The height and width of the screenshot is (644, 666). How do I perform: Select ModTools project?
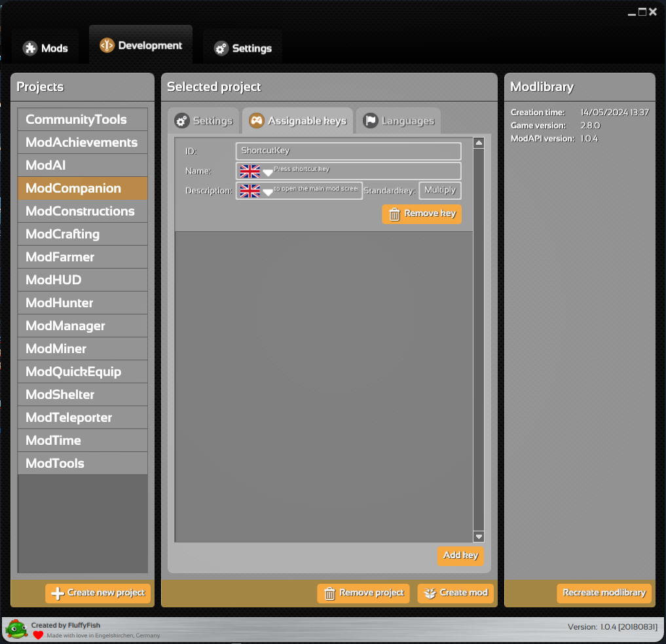point(83,463)
